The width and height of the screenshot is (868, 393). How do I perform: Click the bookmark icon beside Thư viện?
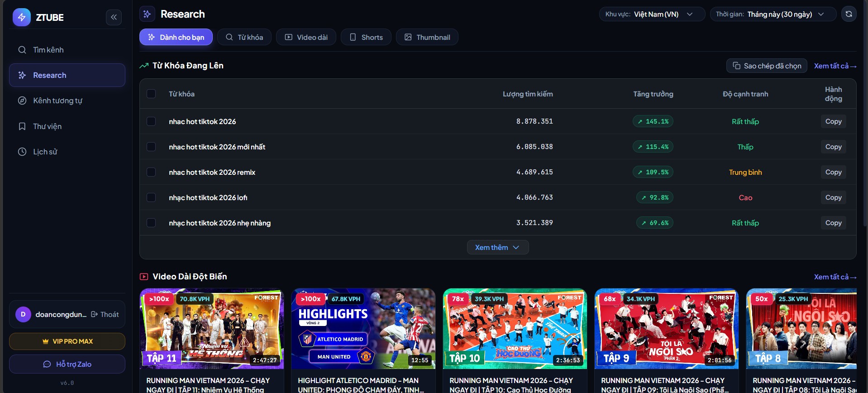coord(22,126)
